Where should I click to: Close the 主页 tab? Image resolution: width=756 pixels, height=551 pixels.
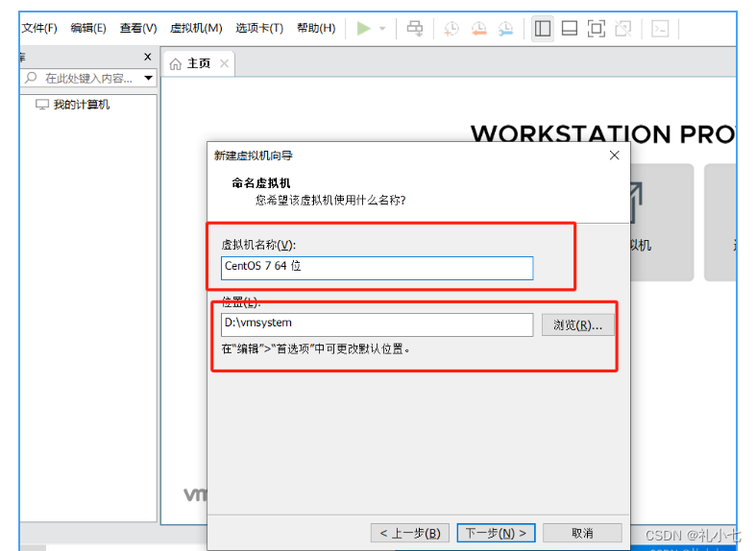pyautogui.click(x=224, y=63)
